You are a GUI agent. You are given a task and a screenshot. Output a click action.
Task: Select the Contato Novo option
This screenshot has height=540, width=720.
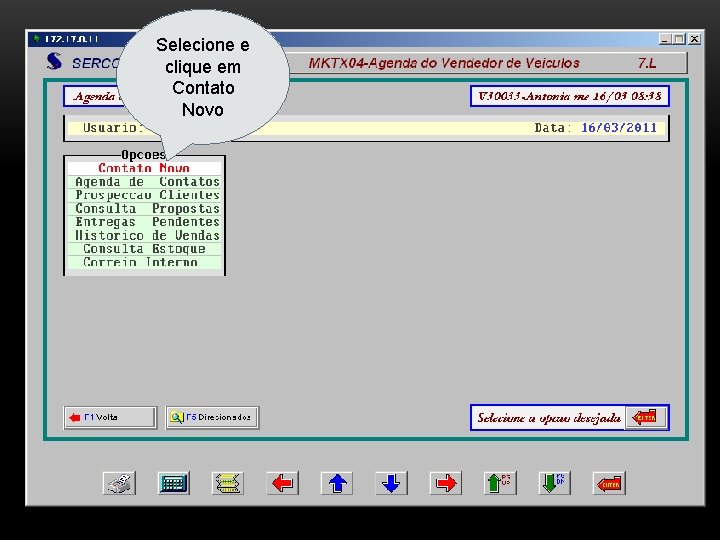tap(144, 168)
